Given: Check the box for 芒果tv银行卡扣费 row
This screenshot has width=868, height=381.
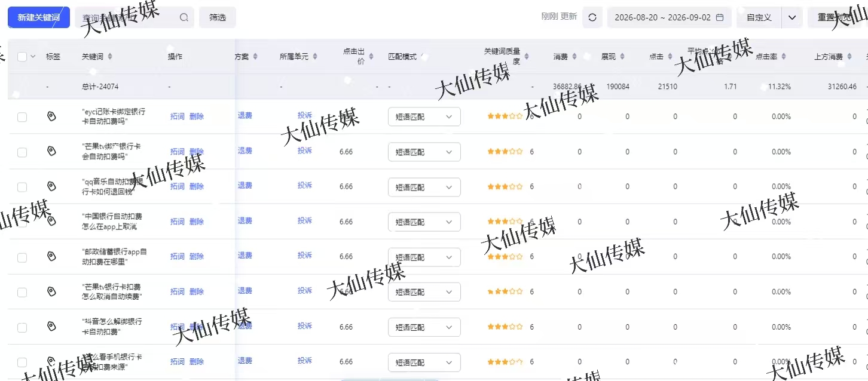Looking at the screenshot, I should click(22, 293).
